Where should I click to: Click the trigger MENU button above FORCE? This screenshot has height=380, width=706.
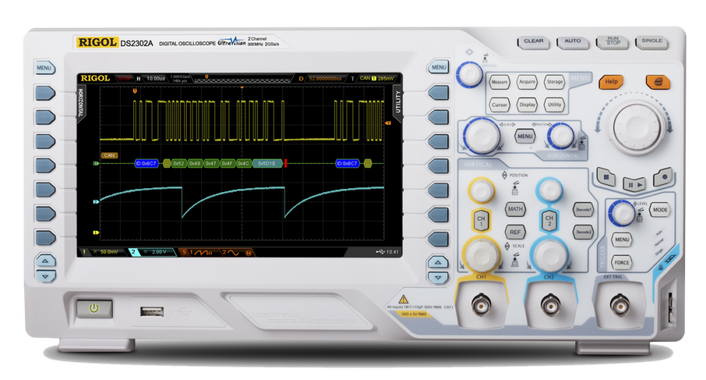pyautogui.click(x=622, y=240)
